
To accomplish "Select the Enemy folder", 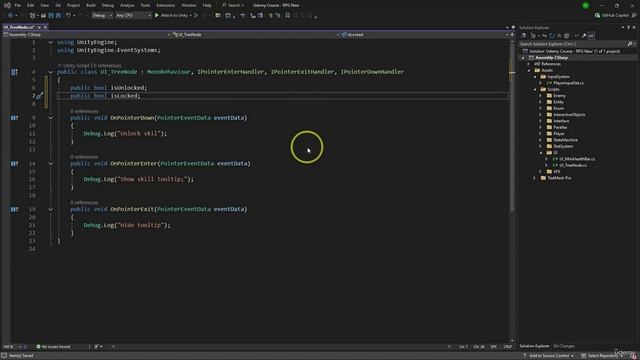I will click(x=559, y=96).
